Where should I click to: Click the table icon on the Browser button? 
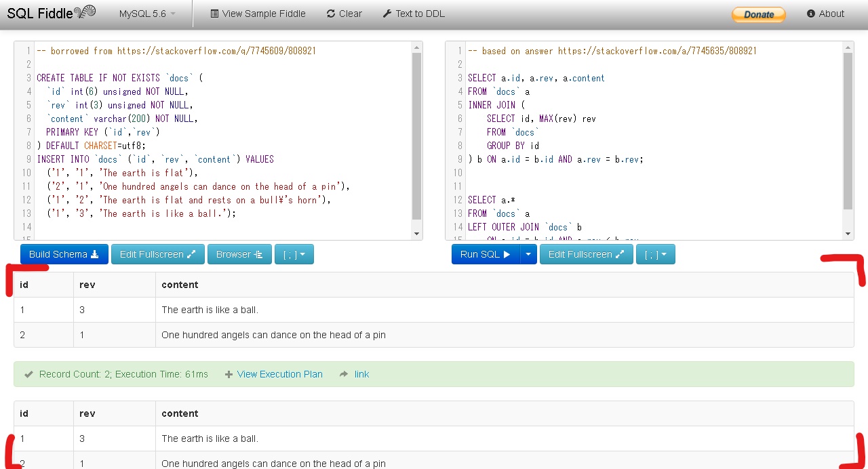pos(260,253)
